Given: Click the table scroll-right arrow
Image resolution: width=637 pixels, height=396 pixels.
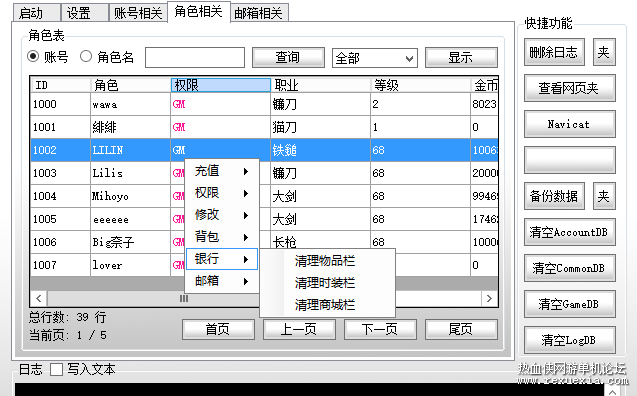Looking at the screenshot, I should [490, 299].
